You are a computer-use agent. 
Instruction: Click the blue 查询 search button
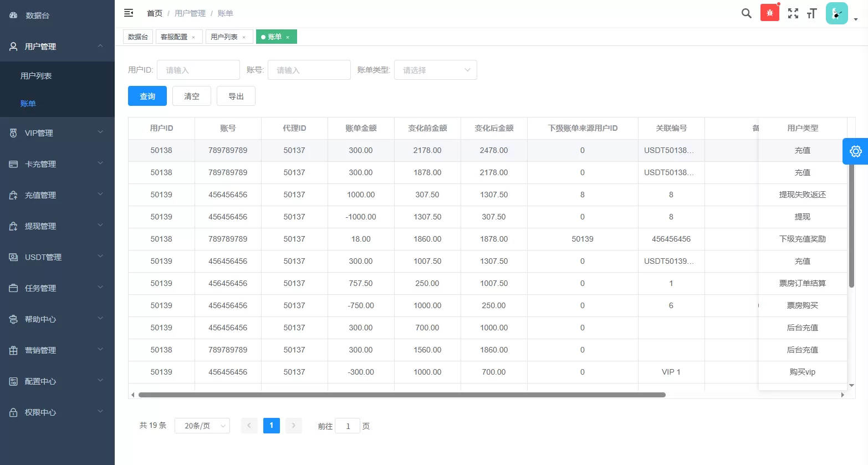(x=147, y=95)
